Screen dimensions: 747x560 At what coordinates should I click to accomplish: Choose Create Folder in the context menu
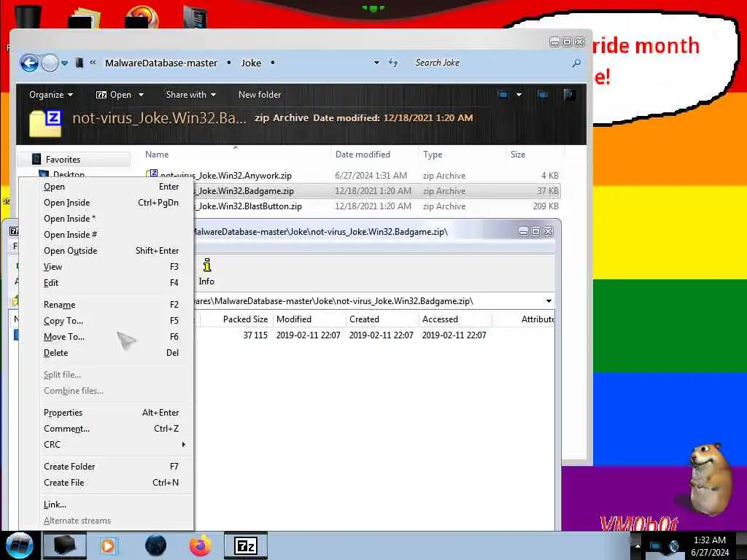click(111, 467)
